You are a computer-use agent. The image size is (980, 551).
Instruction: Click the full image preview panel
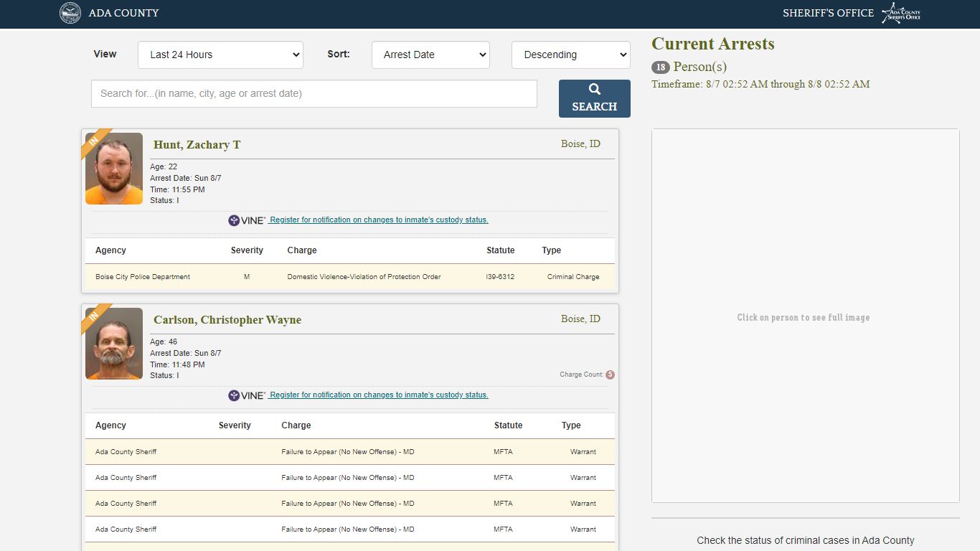pyautogui.click(x=805, y=316)
